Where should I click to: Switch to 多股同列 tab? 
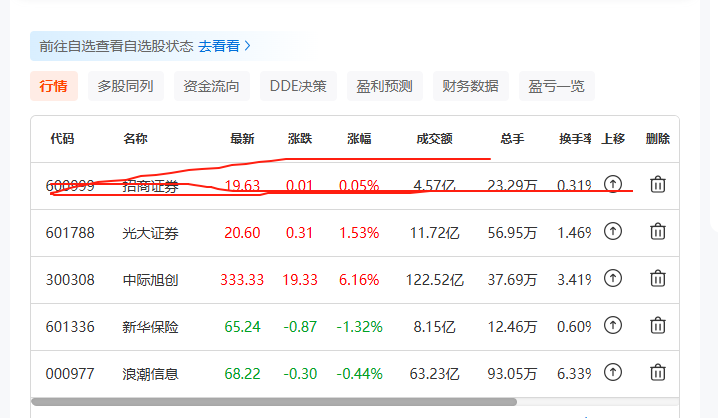125,86
